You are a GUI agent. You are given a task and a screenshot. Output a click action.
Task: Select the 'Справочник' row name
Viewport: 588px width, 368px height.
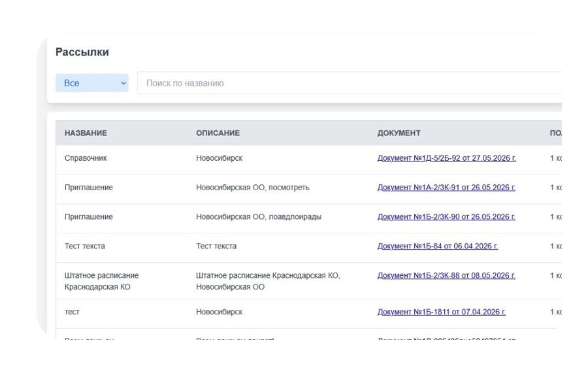86,158
